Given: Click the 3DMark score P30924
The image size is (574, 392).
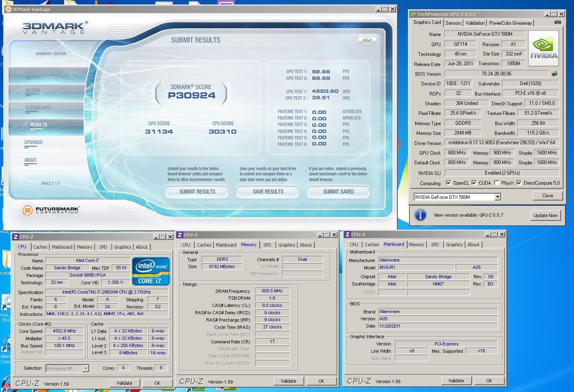Looking at the screenshot, I should click(x=192, y=96).
